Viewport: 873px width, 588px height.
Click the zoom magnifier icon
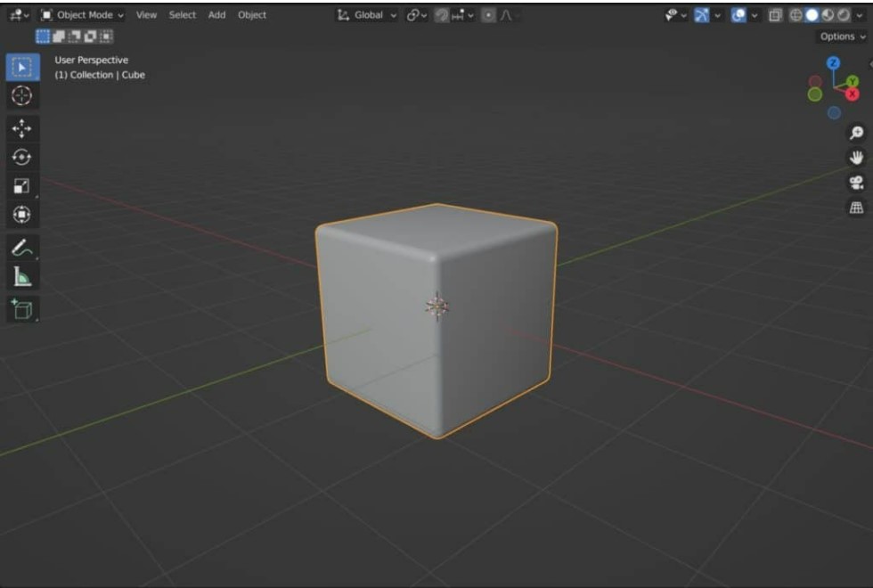tap(855, 132)
